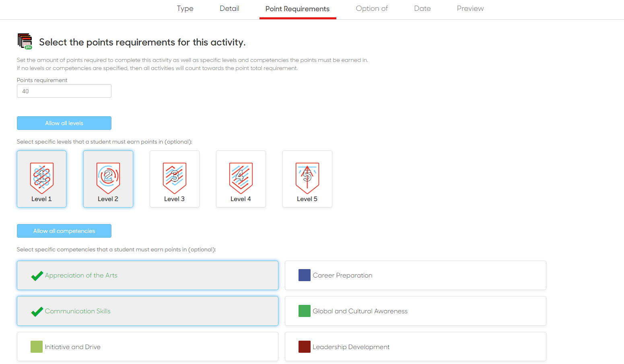Choose the Level 3 shield badge

(175, 178)
